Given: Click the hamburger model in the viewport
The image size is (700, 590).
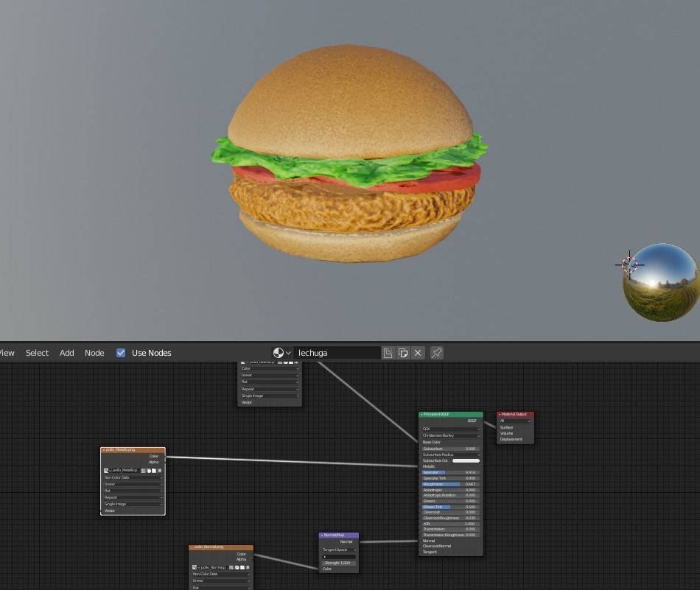Looking at the screenshot, I should [x=349, y=154].
